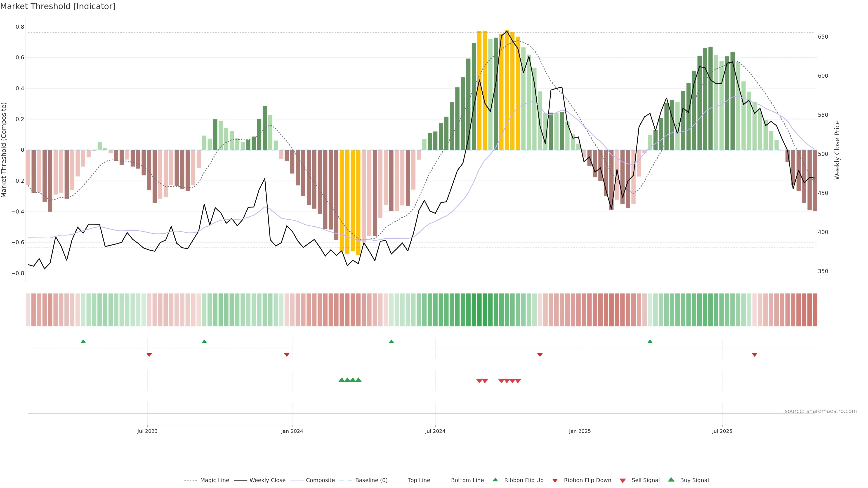
Task: Click the leftmost green Ribbon Flip Up marker
Action: click(x=83, y=342)
